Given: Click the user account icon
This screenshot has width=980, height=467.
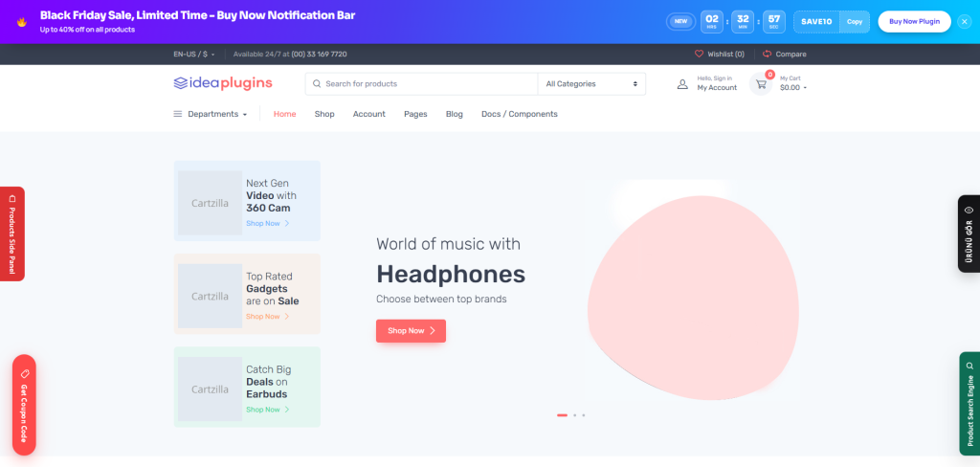Looking at the screenshot, I should coord(682,84).
